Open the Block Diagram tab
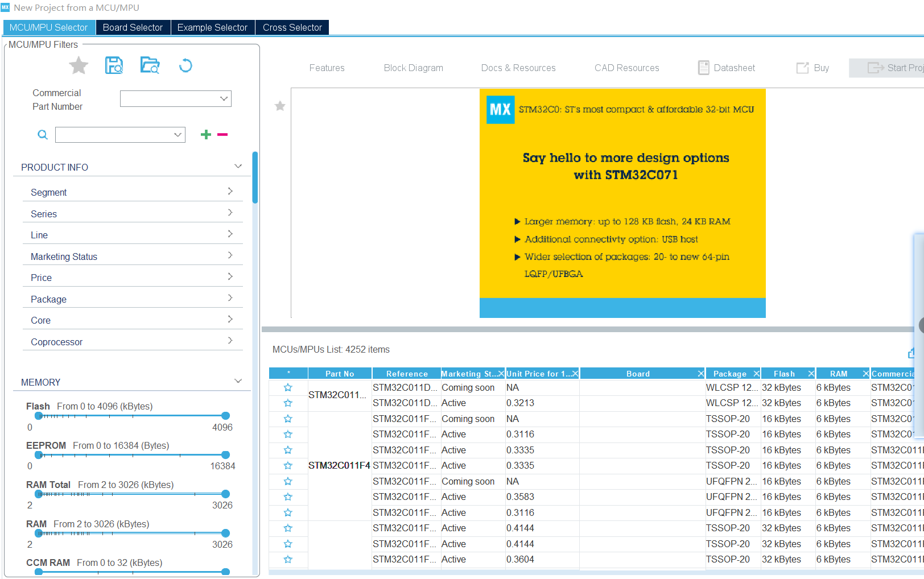 coord(414,68)
